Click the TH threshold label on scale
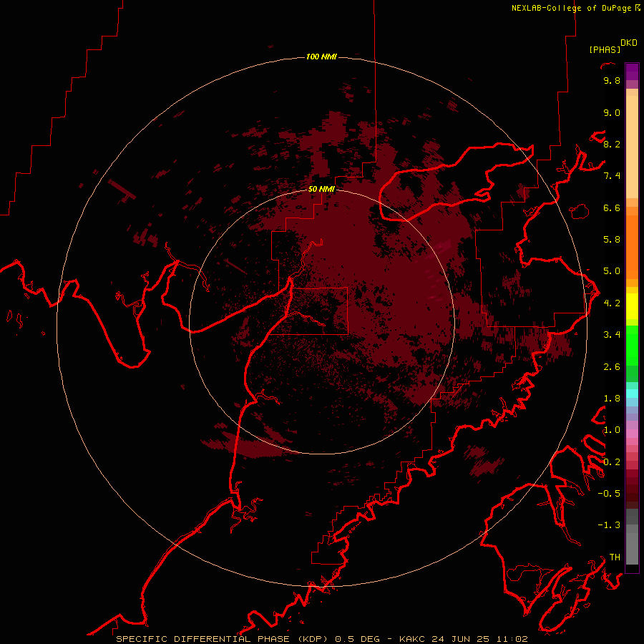Viewport: 644px width, 644px height. tap(615, 557)
